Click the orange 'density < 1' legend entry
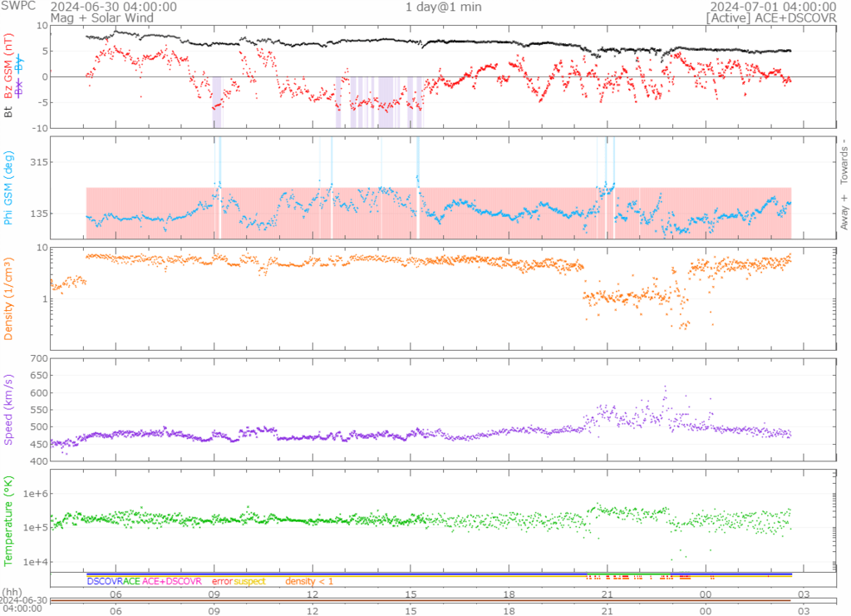The image size is (851, 616). 309,581
